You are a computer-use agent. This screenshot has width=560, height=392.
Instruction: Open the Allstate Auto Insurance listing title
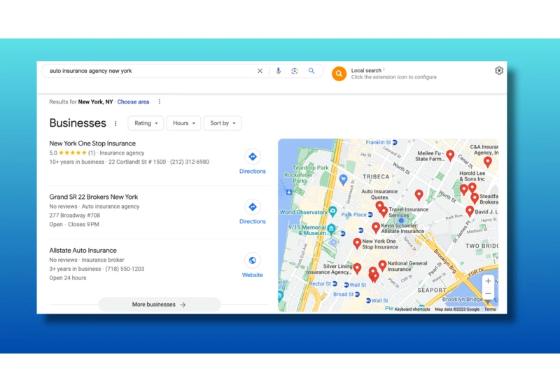tap(83, 251)
